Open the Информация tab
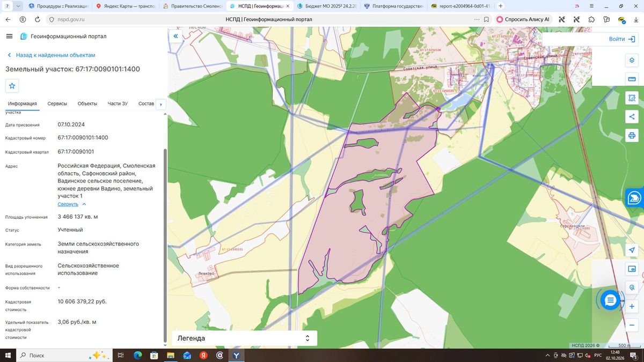The image size is (644, 362). [23, 104]
